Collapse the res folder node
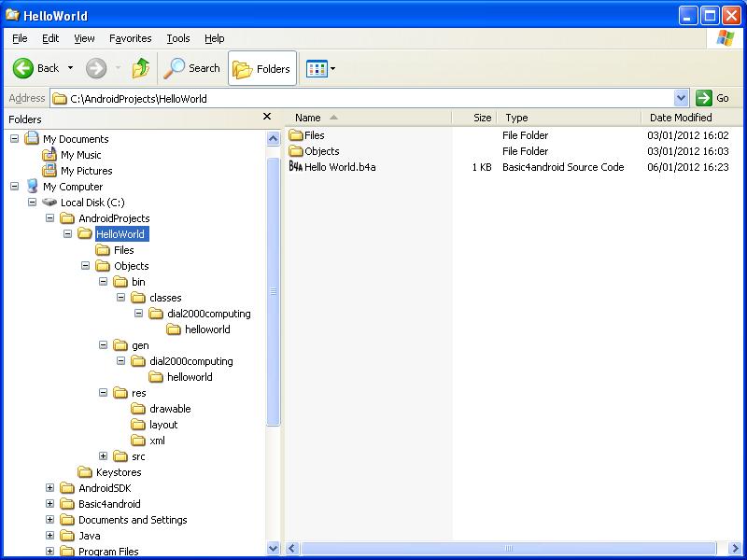 click(x=104, y=392)
